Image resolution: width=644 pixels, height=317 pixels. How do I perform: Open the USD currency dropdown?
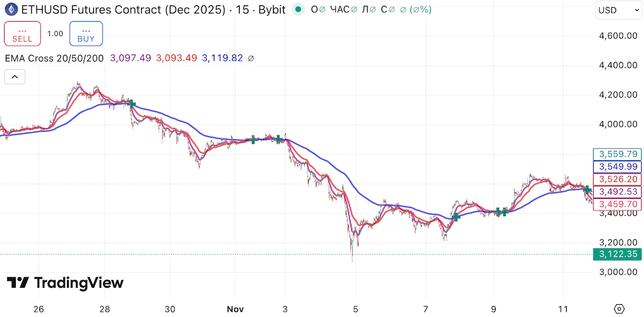coord(619,10)
